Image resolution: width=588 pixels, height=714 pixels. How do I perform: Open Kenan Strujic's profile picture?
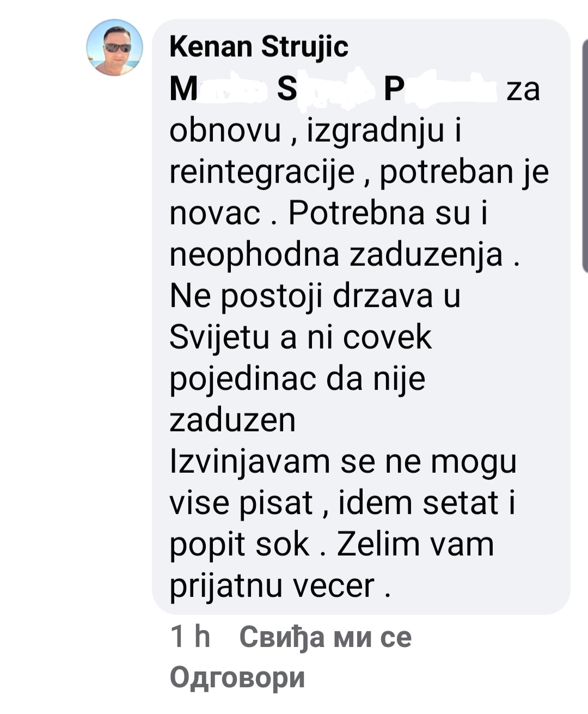115,47
